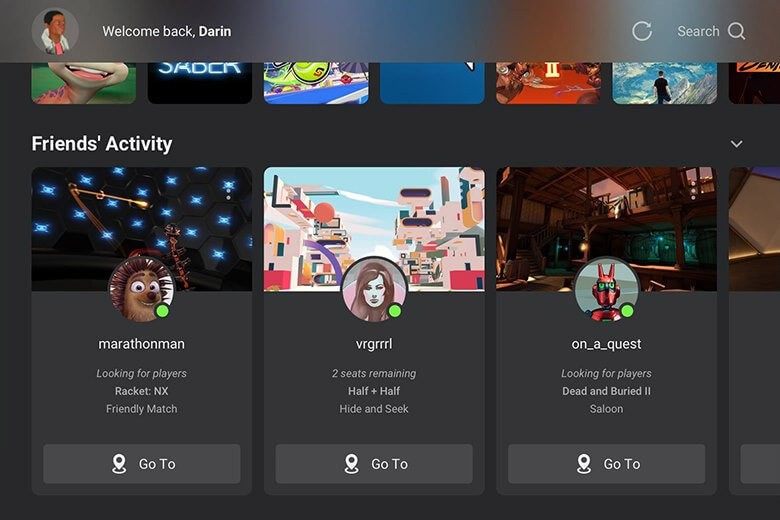
Task: Open the mountain hiker game thumbnail
Action: coord(665,83)
